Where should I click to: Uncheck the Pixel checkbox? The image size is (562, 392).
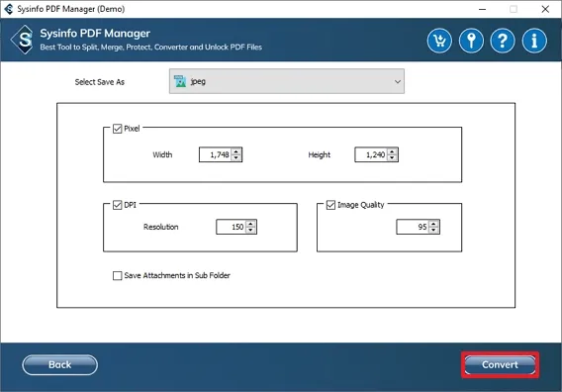[117, 129]
